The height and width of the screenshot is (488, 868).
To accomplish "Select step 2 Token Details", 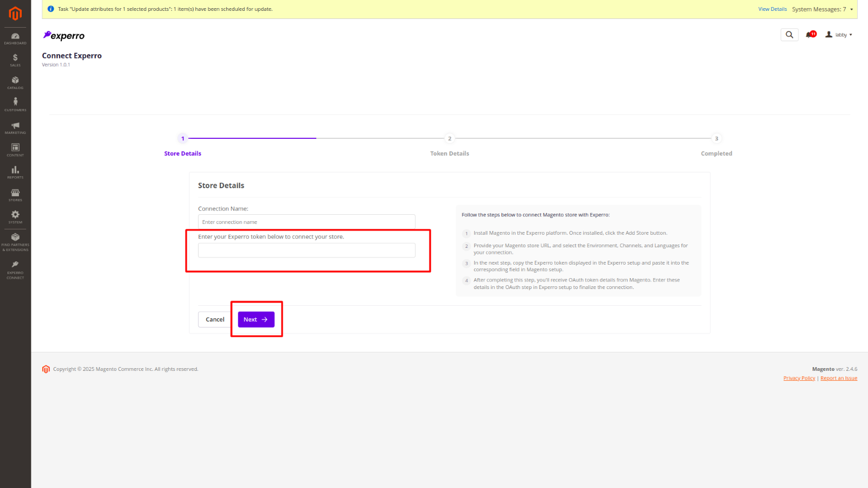I will click(450, 145).
